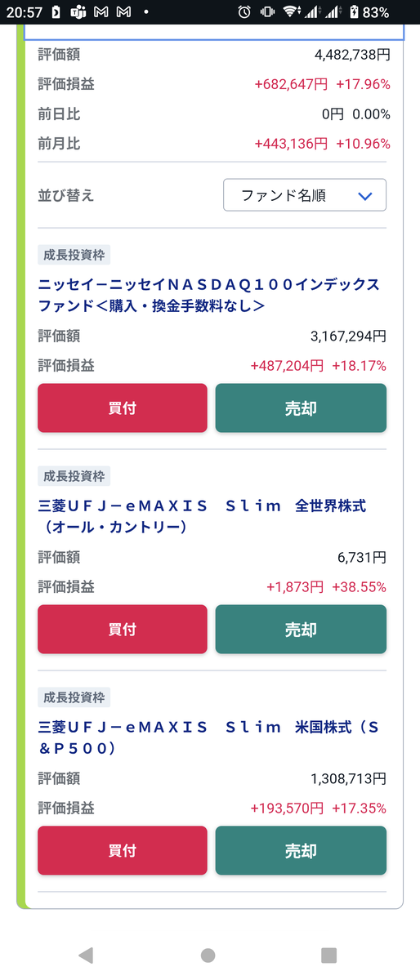The width and height of the screenshot is (420, 980).
Task: Open the Microsoft Teams notification icon
Action: coord(79,12)
